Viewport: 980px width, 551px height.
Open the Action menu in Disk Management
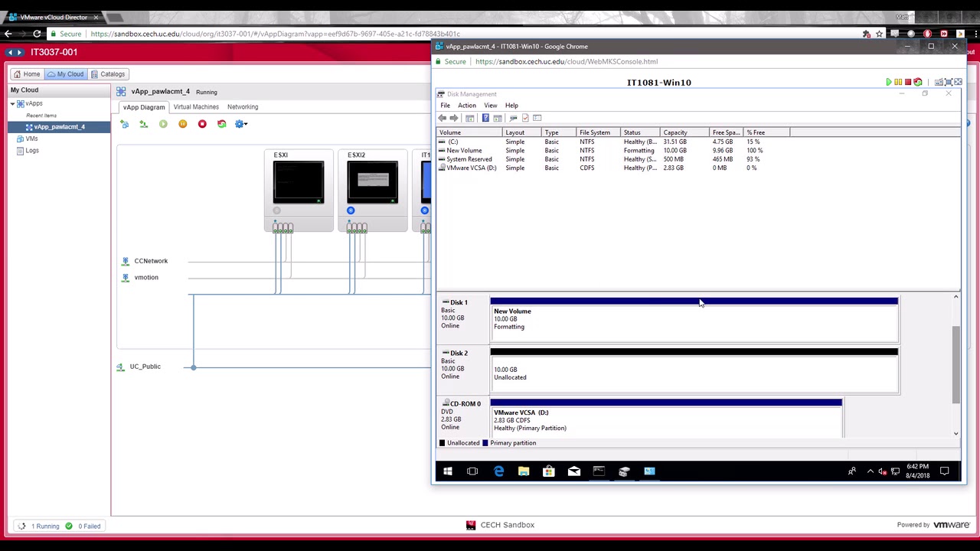point(466,106)
